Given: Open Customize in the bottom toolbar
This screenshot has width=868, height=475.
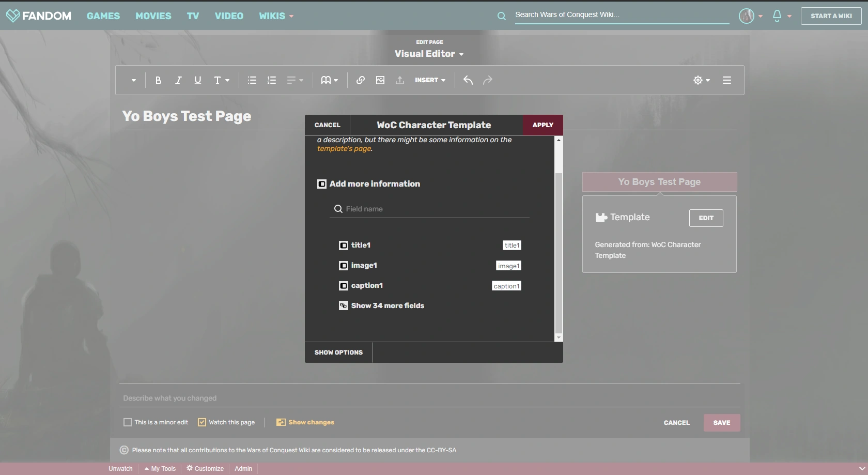Looking at the screenshot, I should click(205, 469).
